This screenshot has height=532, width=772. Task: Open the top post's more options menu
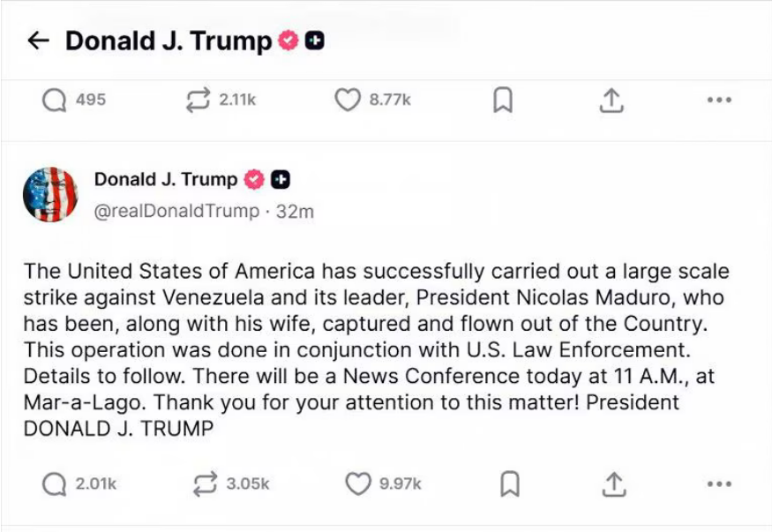click(x=719, y=101)
